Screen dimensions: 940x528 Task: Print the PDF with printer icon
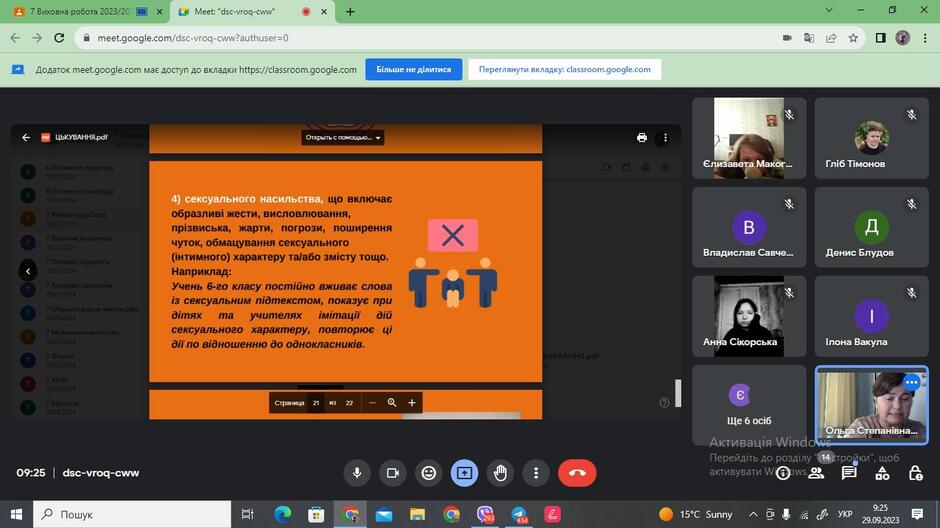641,137
